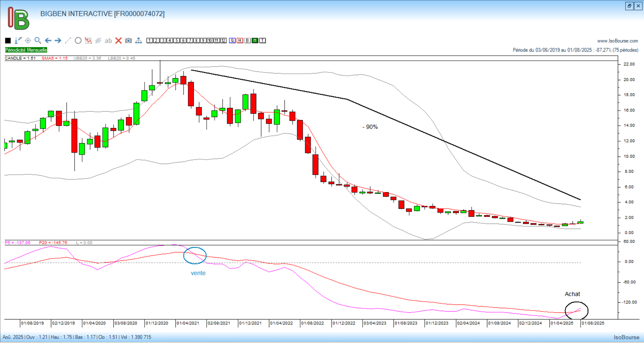Go forward with the right arrow

coord(58,41)
